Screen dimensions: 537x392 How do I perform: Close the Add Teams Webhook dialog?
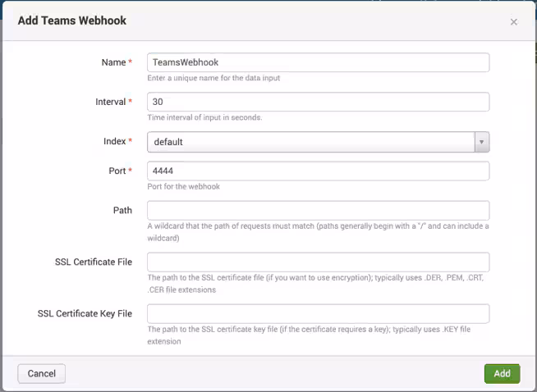(x=514, y=22)
